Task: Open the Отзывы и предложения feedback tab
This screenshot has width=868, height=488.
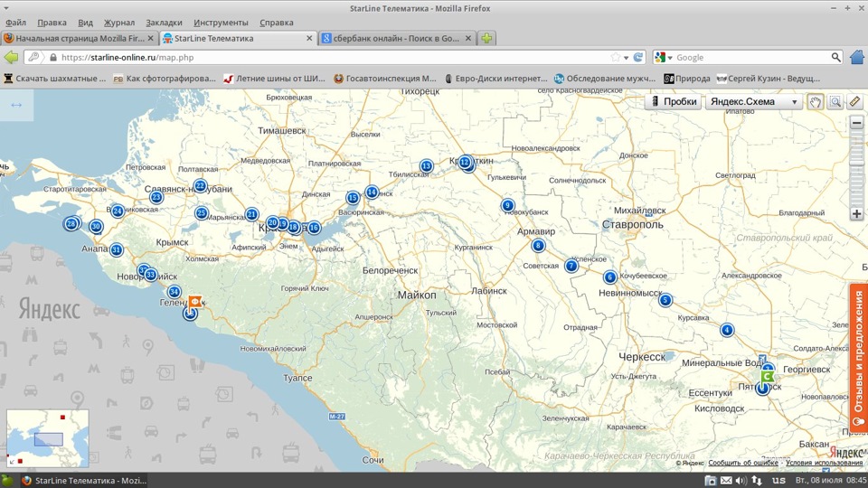Action: [859, 358]
